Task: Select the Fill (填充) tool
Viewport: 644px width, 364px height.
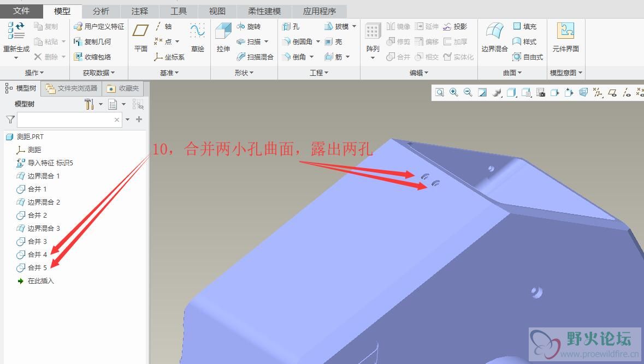Action: tap(525, 27)
